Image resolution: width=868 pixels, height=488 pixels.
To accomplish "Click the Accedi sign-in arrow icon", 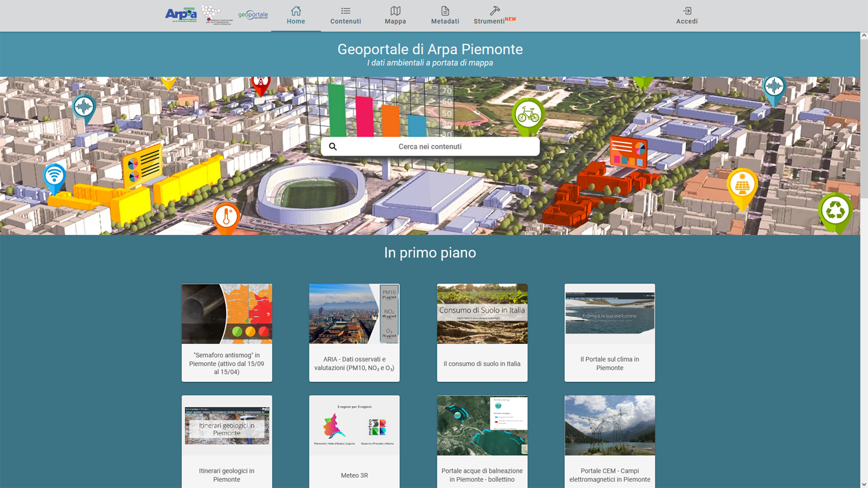I will [x=687, y=11].
